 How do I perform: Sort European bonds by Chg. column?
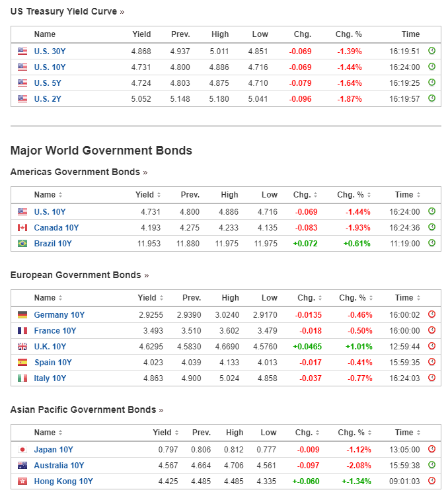309,298
